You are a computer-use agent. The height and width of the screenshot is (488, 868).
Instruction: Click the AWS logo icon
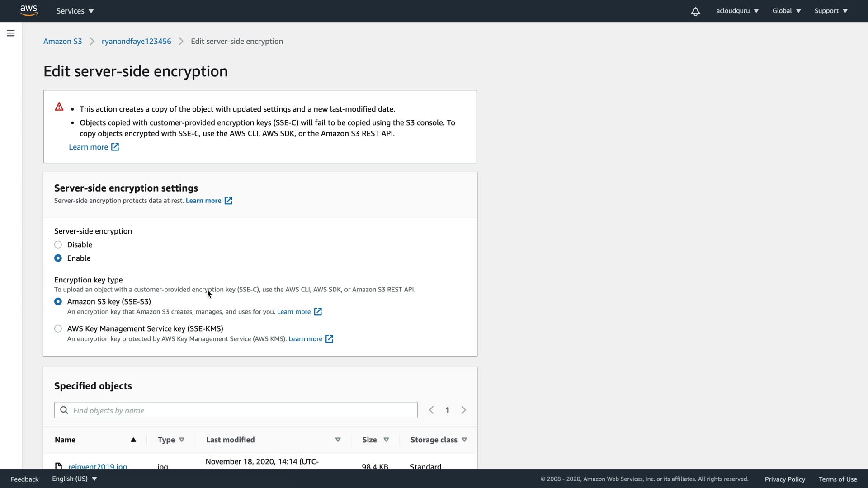(x=28, y=11)
